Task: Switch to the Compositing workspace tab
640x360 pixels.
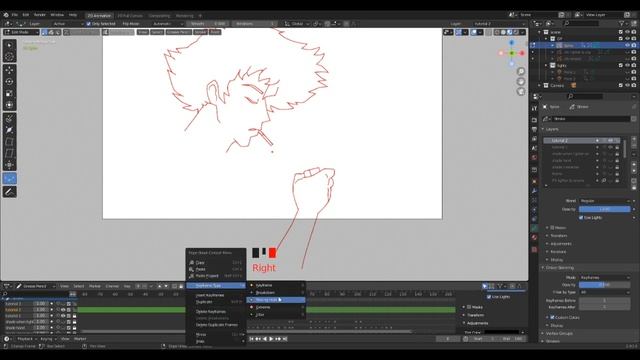Action: pyautogui.click(x=159, y=16)
